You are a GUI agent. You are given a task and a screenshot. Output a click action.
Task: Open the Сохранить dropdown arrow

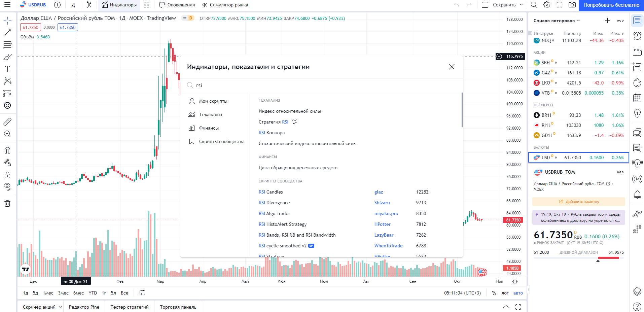(x=521, y=5)
